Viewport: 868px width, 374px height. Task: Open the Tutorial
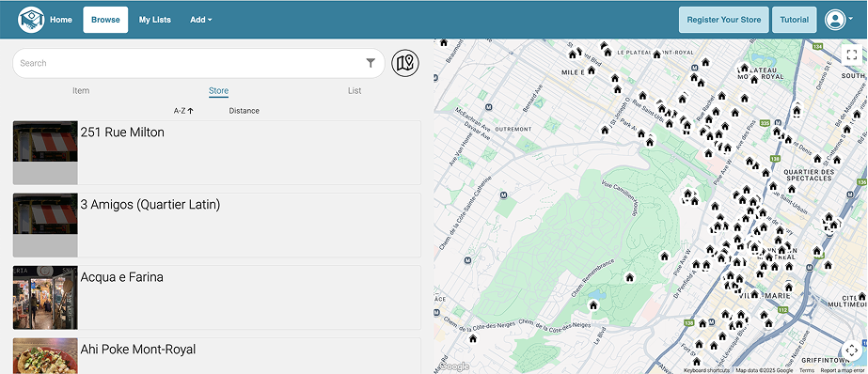point(794,20)
